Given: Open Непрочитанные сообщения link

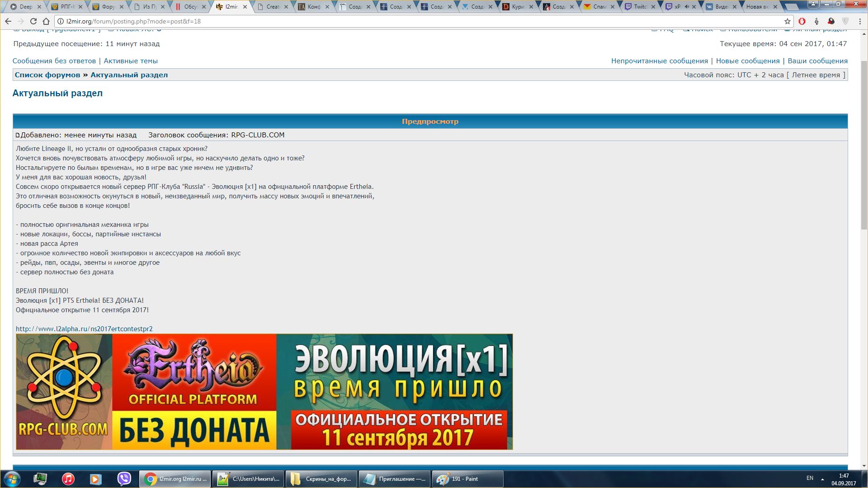Looking at the screenshot, I should (x=660, y=61).
